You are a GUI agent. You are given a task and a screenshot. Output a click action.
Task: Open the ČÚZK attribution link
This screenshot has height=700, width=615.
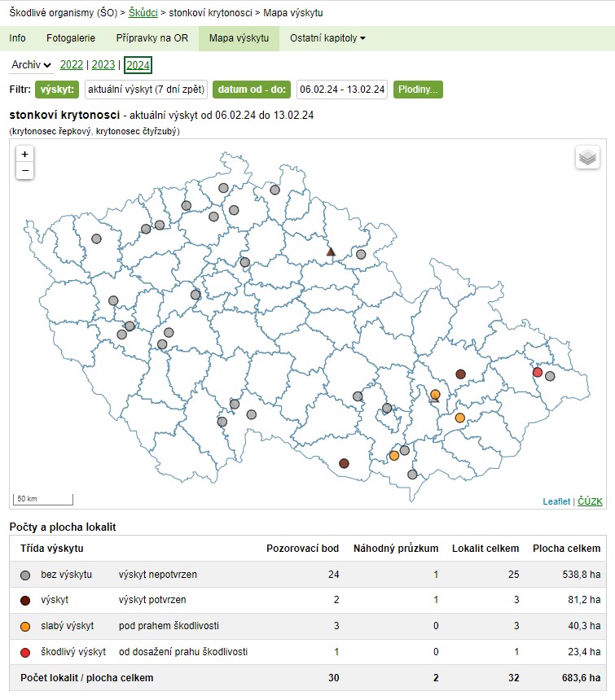tap(590, 501)
